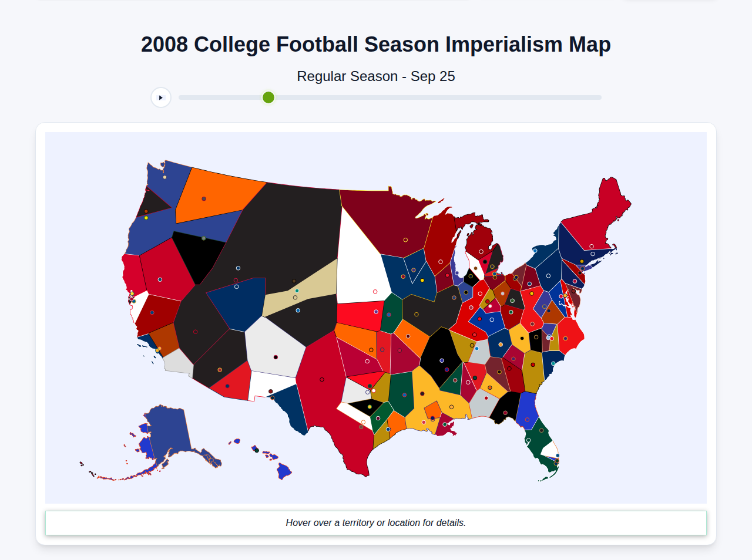The image size is (752, 560).
Task: Click the team marker in orange Nevada territory
Action: coord(204,198)
